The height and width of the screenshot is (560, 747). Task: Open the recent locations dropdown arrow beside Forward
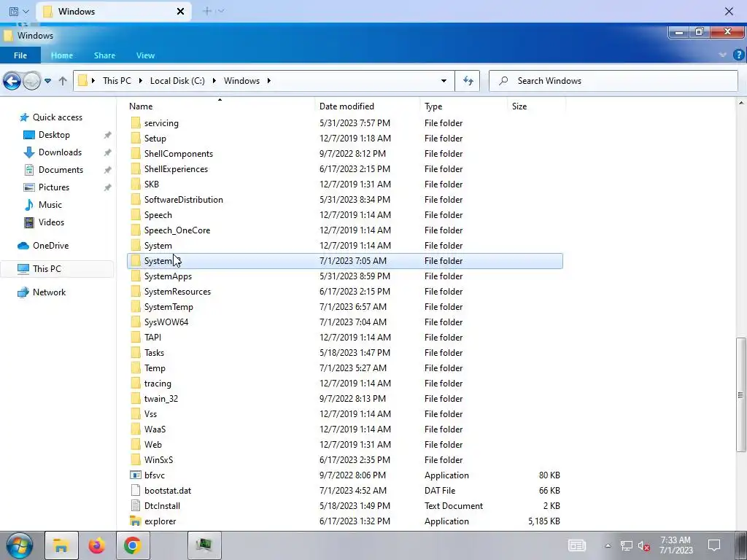pos(47,81)
